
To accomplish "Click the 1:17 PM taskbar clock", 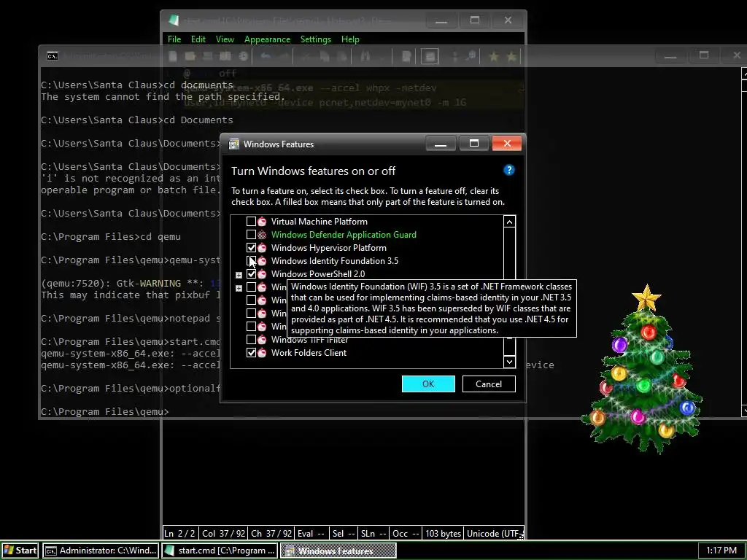I will [721, 551].
